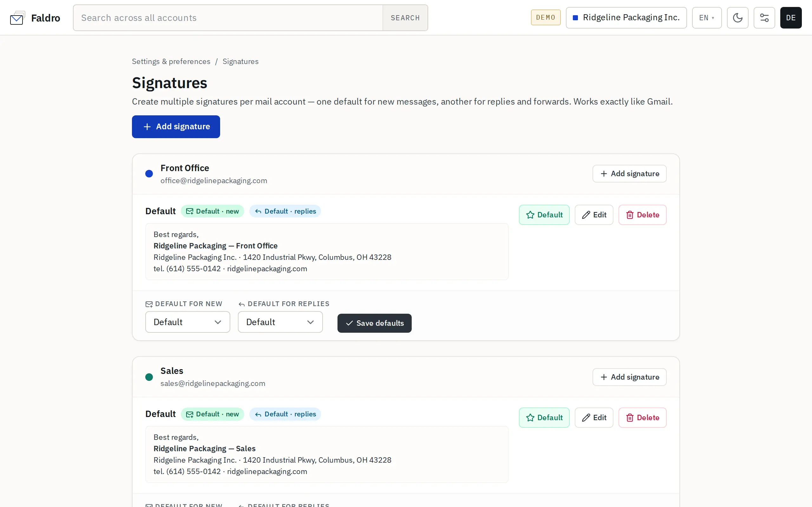Click the star Default button for Sales signature
This screenshot has width=812, height=507.
click(544, 417)
